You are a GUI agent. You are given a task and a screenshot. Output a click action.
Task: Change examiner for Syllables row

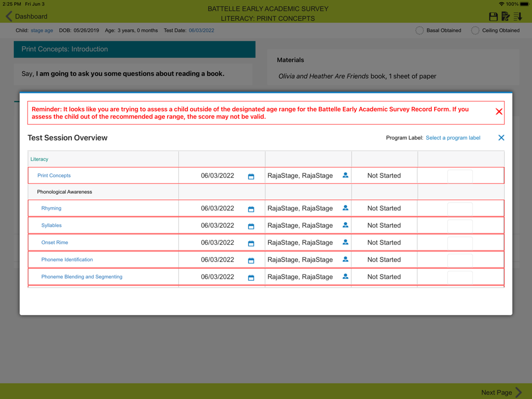[x=345, y=225]
